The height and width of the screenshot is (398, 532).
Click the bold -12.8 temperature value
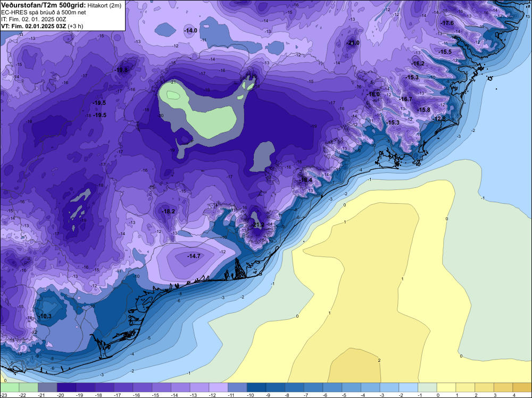439,119
